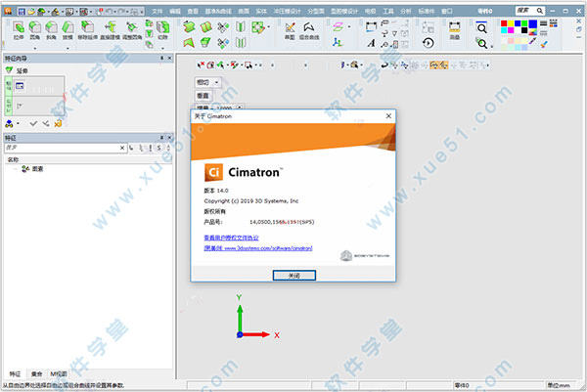
Task: Open the 相切 dropdown in viewport
Action: (216, 82)
